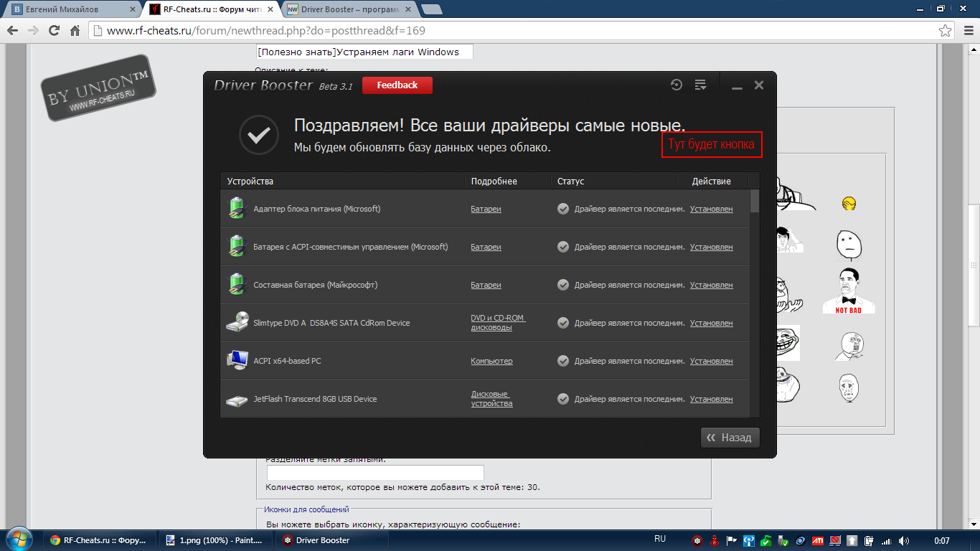980x551 pixels.
Task: Click battery icon of Составная батарея row
Action: (237, 285)
